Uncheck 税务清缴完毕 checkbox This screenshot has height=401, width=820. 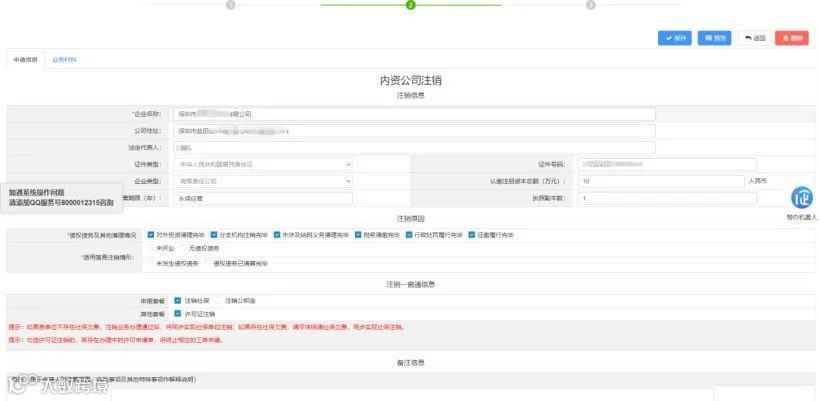[358, 235]
